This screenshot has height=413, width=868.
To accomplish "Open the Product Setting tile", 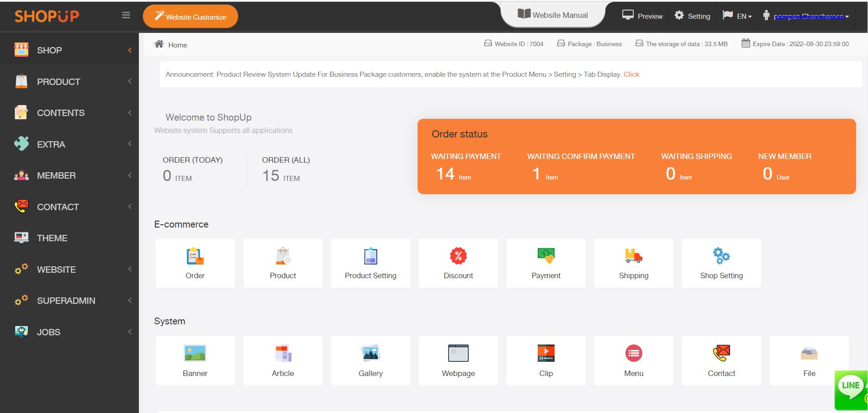I will pos(370,263).
